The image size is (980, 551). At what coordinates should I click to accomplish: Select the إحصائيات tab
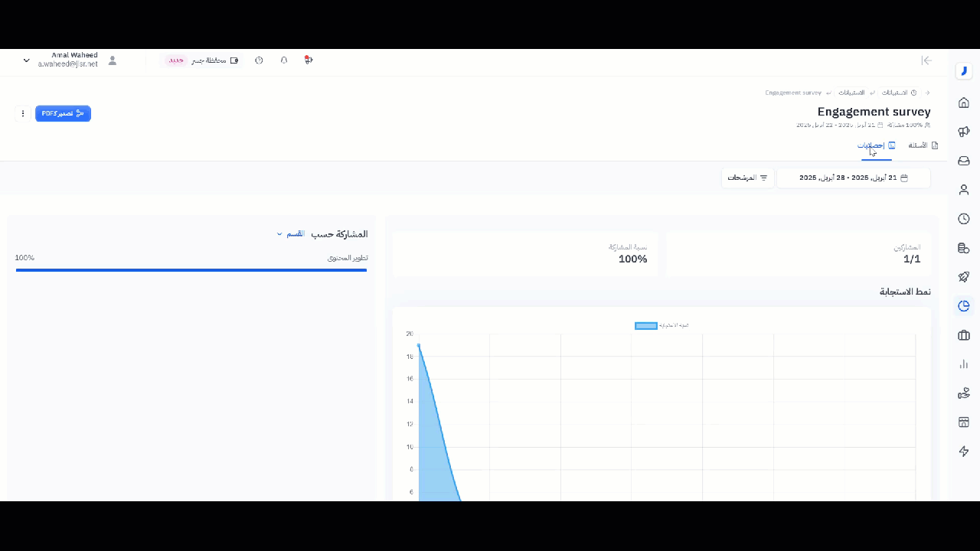876,145
